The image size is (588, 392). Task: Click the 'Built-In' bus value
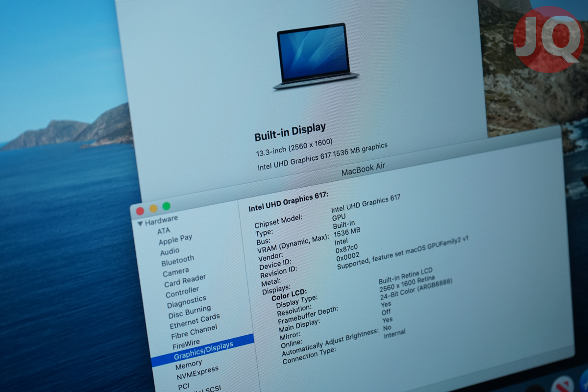pyautogui.click(x=344, y=225)
